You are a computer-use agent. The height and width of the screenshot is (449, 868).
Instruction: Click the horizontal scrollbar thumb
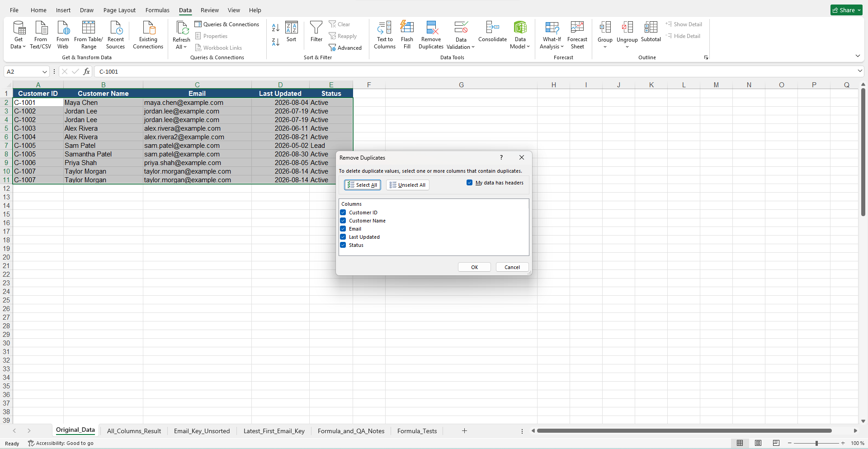[x=684, y=431]
